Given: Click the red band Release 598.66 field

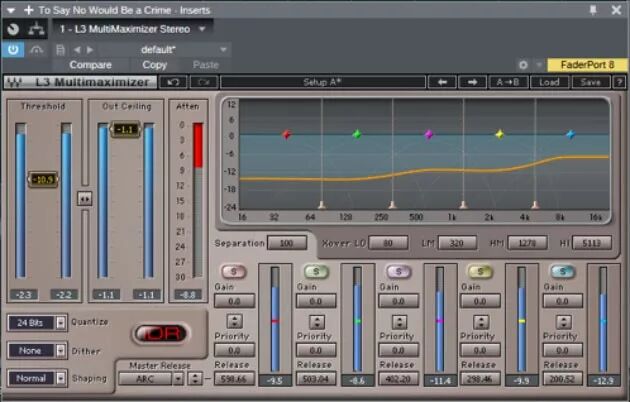Looking at the screenshot, I should point(234,379).
